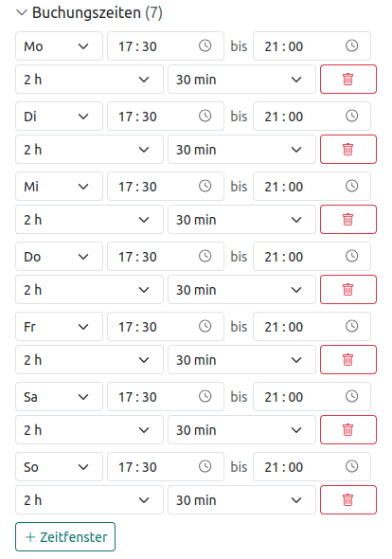
Task: Delete the Di booking time row
Action: 348,150
